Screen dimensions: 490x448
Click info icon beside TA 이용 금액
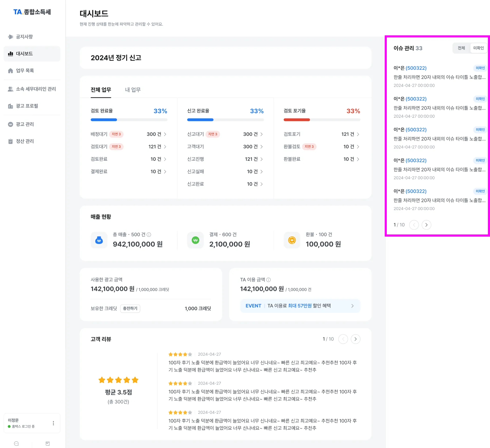268,280
